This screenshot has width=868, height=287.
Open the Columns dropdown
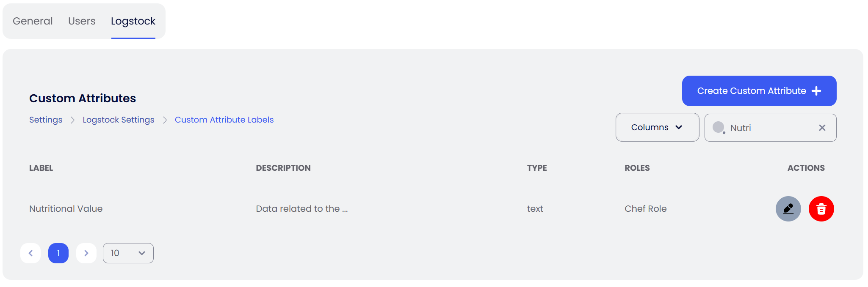click(x=657, y=127)
